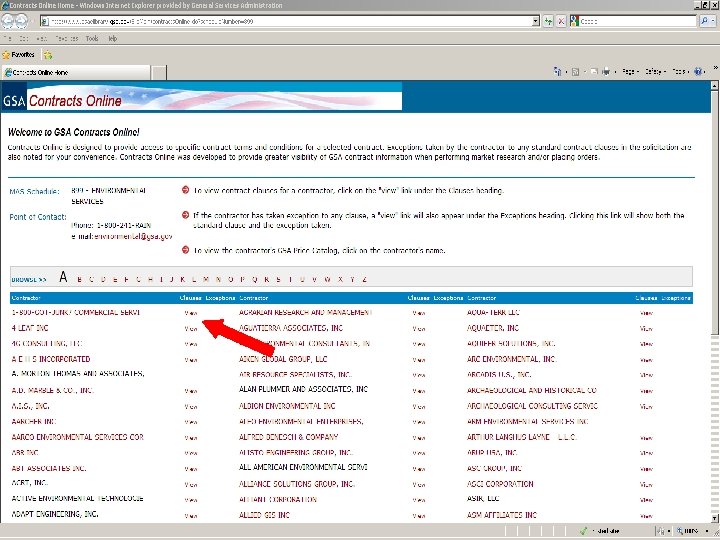Go back with the browser Back arrow
The height and width of the screenshot is (540, 720).
click(8, 21)
